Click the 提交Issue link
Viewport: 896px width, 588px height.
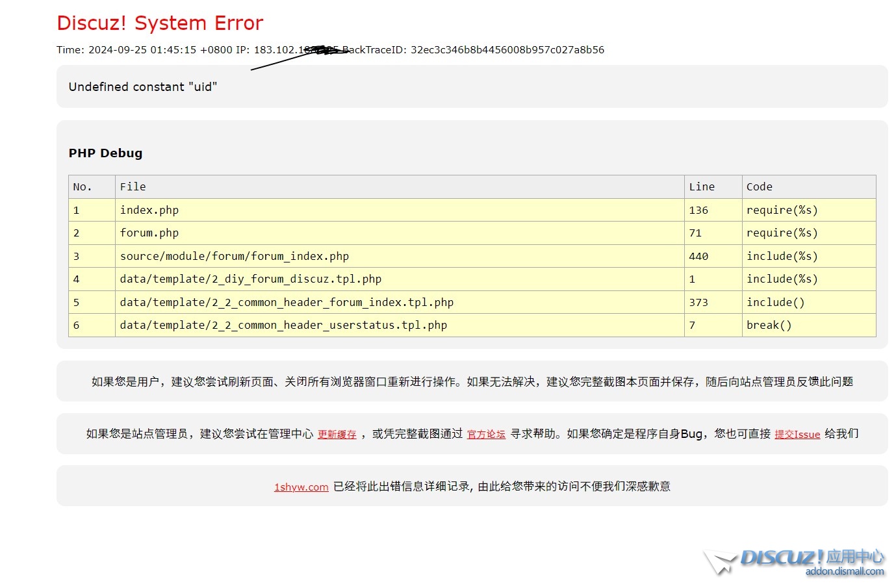[x=797, y=435]
